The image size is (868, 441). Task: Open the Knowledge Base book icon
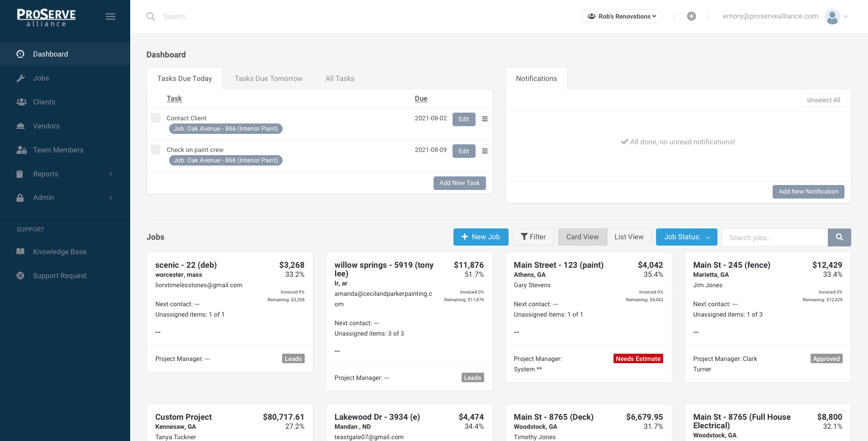click(x=20, y=251)
